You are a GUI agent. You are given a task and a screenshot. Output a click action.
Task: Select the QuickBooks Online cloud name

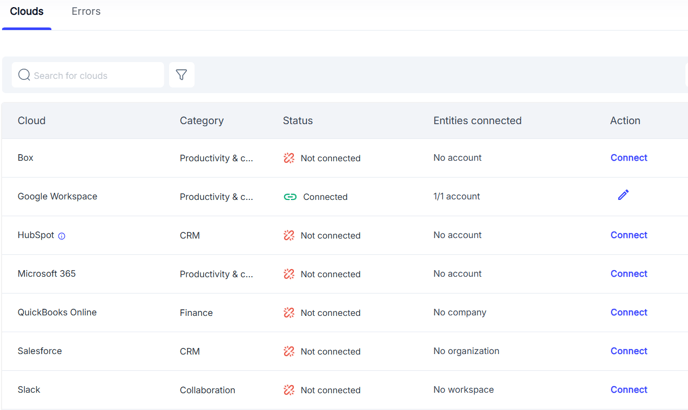pos(57,312)
